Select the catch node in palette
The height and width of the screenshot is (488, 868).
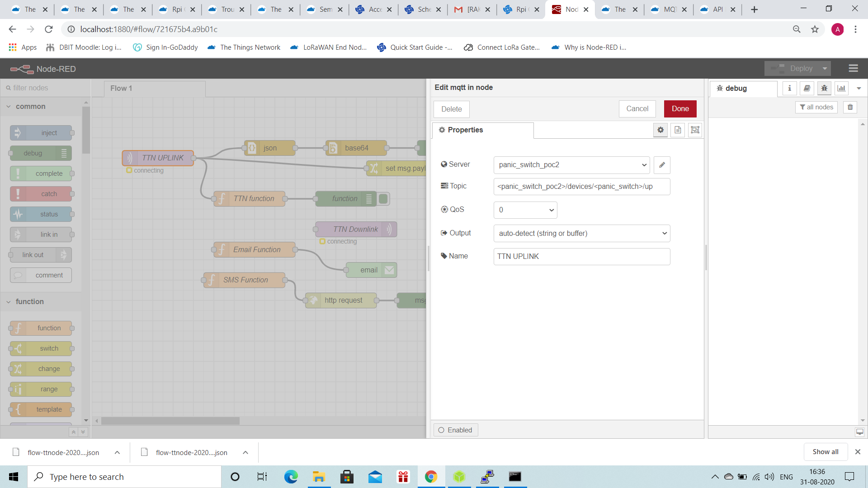[41, 194]
